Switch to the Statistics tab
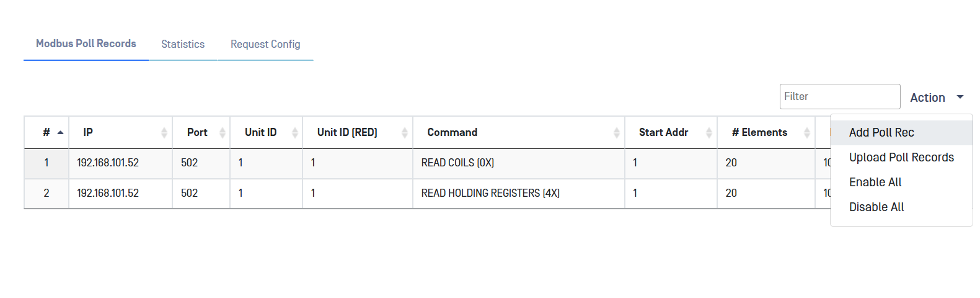Screen dimensions: 980x298 click(183, 44)
